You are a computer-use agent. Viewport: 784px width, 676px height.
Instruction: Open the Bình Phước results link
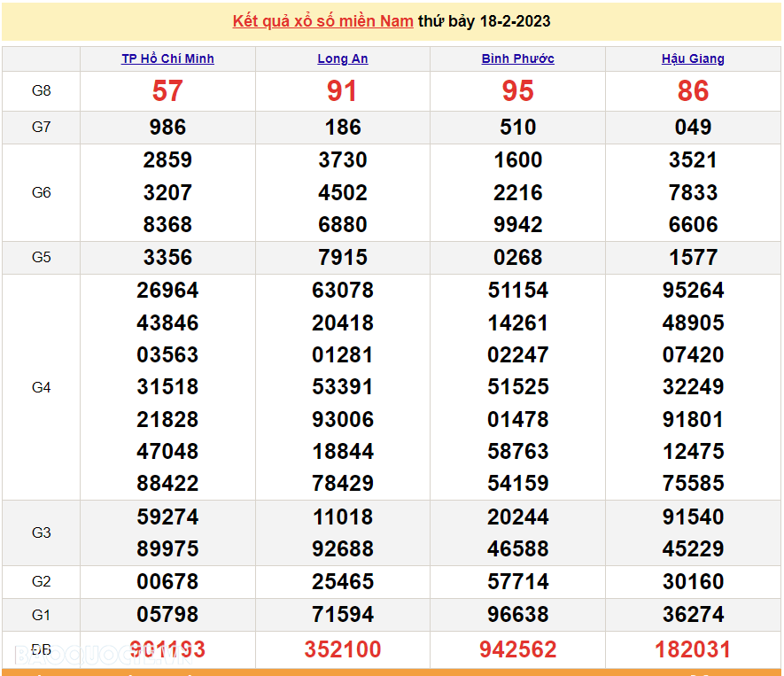tap(518, 59)
